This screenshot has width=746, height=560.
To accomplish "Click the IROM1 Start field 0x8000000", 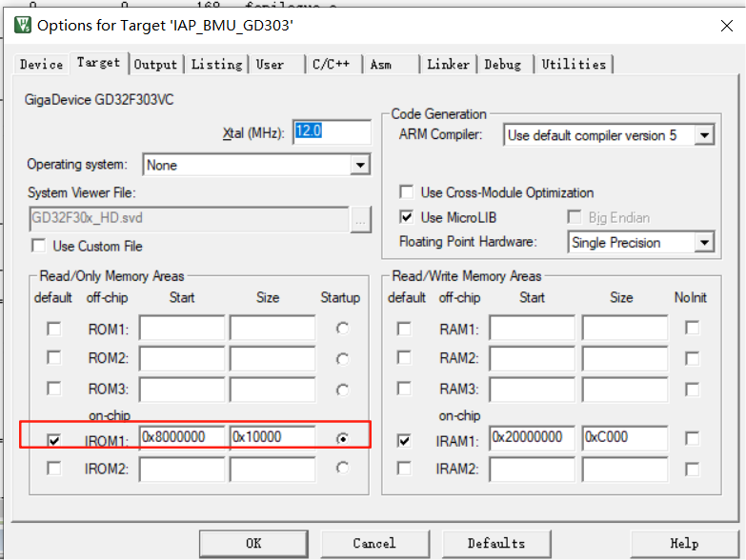I will 182,437.
